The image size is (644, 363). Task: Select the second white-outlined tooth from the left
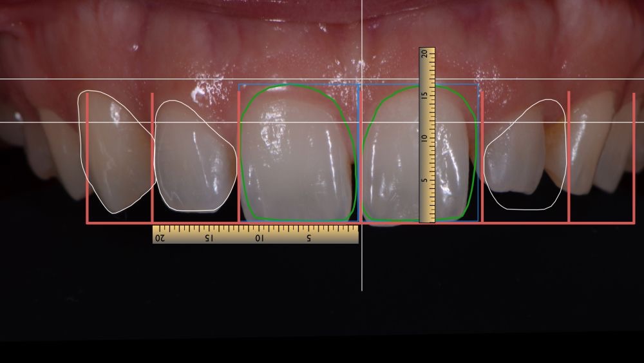193,158
